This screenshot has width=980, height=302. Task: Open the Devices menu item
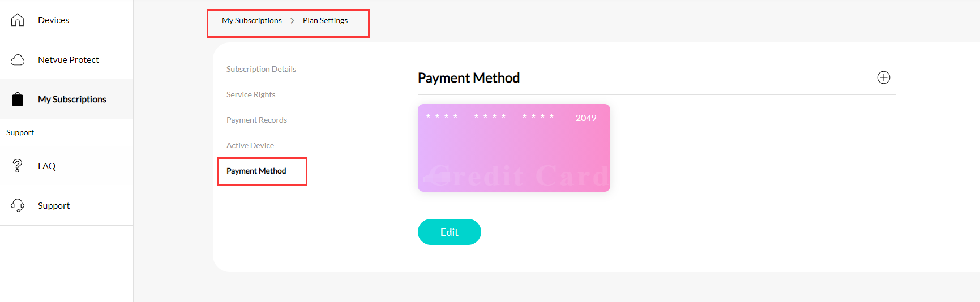coord(53,20)
